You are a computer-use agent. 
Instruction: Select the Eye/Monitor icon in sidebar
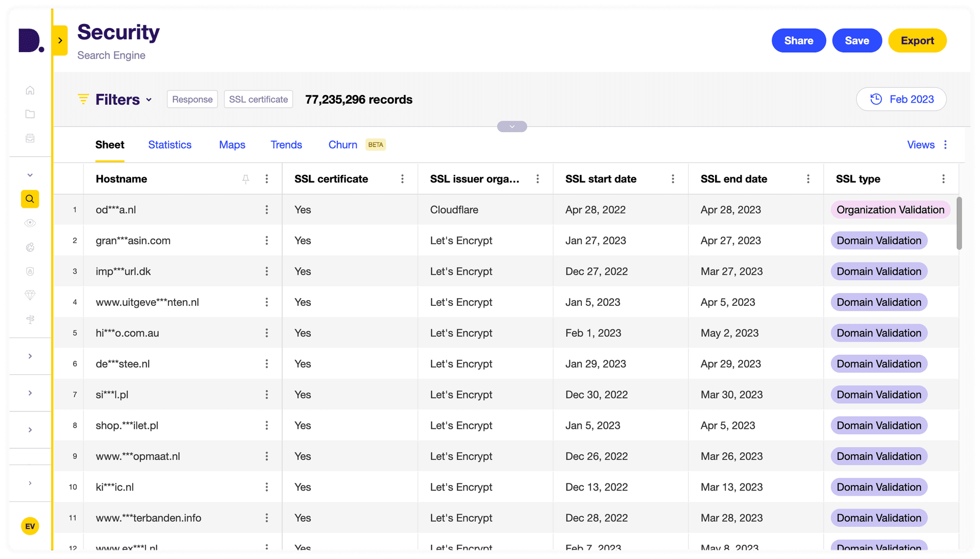(x=30, y=224)
